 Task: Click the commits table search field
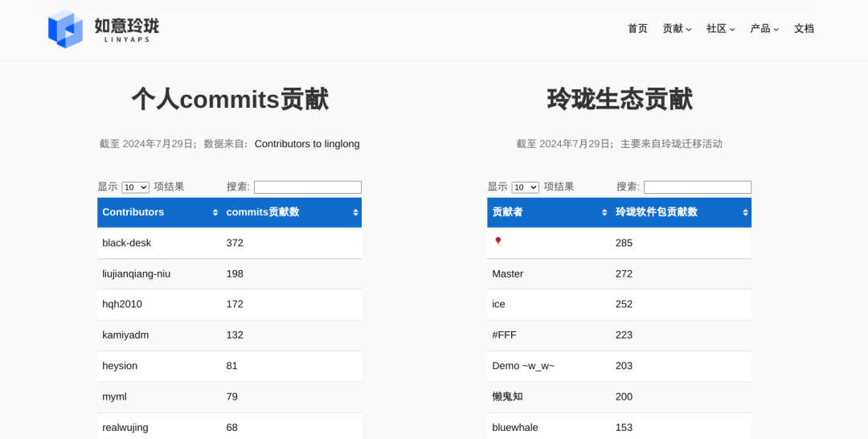(x=308, y=187)
